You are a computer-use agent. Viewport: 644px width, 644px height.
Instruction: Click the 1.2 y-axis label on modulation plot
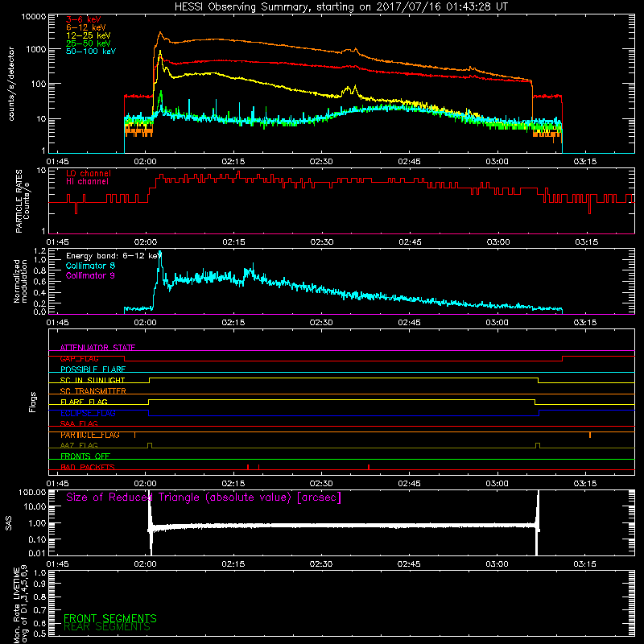(x=39, y=251)
